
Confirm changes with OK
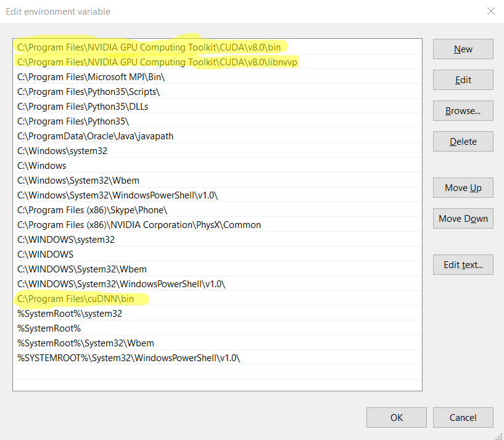pyautogui.click(x=396, y=418)
